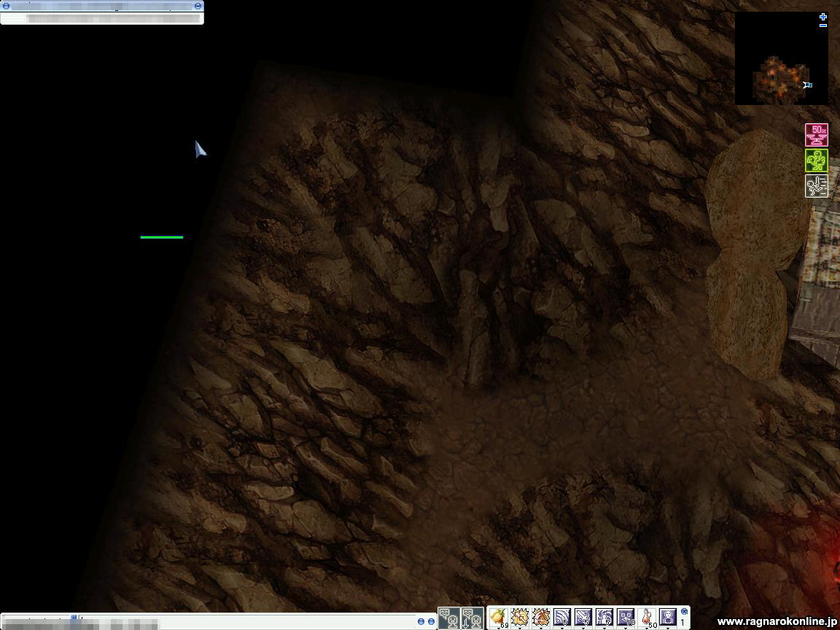Click the chat message input field

tap(247, 621)
